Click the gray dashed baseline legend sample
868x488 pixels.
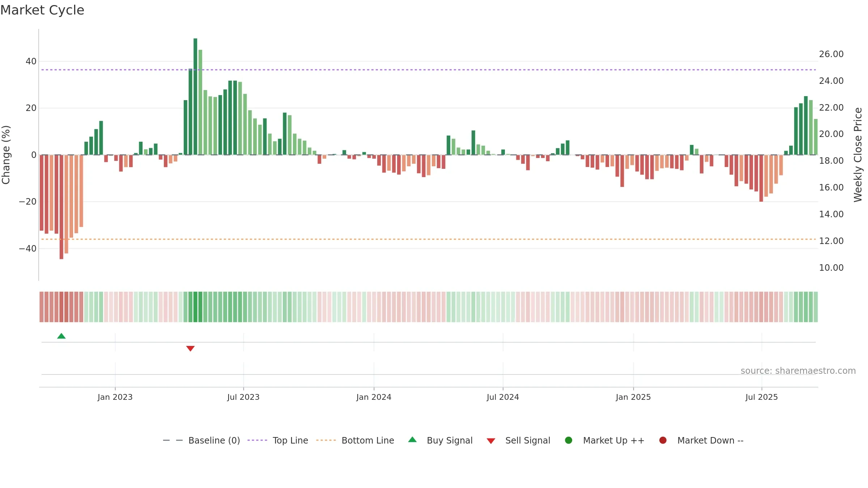[x=173, y=440]
